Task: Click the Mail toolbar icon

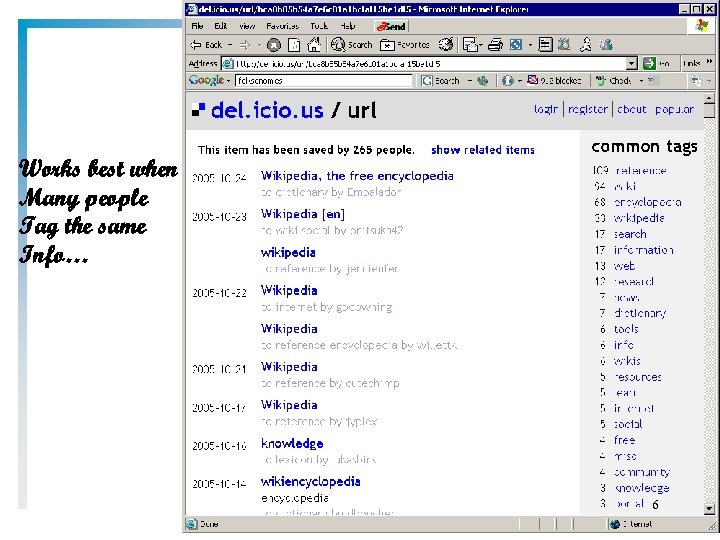Action: pos(470,45)
